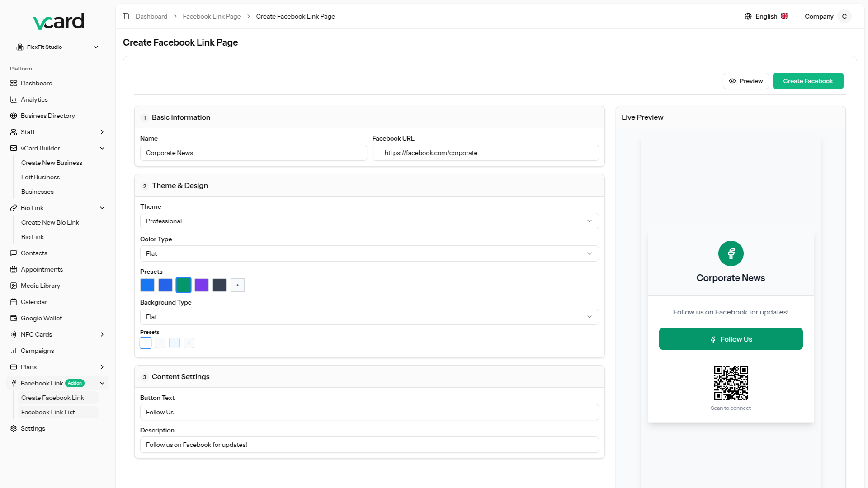Click the Create Facebook button
This screenshot has width=868, height=488.
point(808,81)
